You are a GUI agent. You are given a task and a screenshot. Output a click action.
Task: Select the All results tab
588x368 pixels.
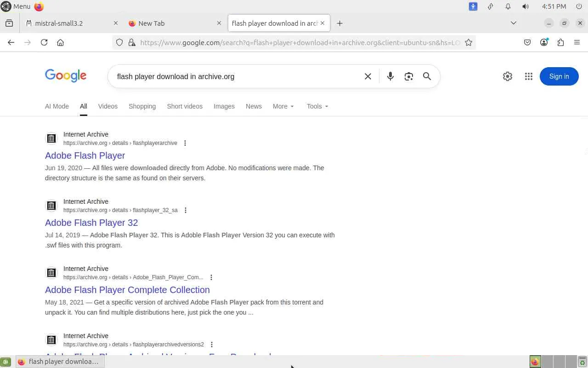click(83, 106)
